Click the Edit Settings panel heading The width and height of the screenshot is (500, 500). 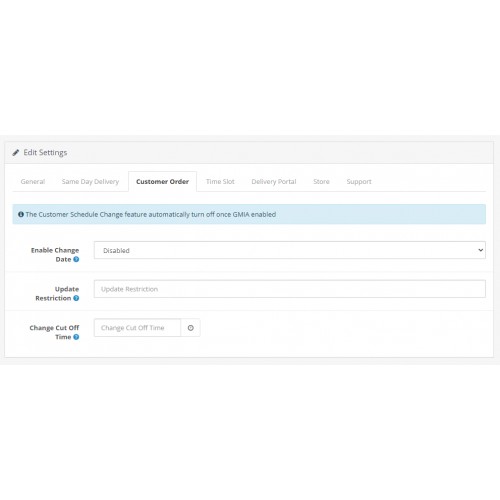coord(45,153)
